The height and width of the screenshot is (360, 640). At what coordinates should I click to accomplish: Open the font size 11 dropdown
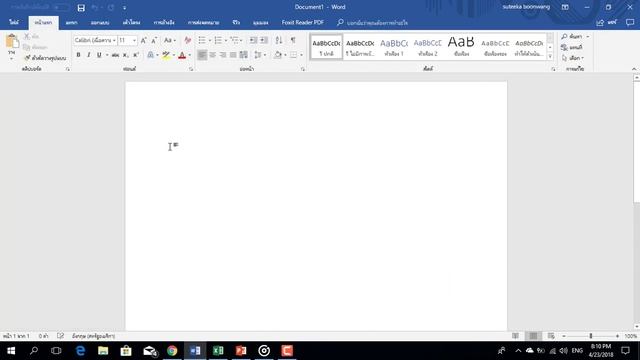pos(134,40)
